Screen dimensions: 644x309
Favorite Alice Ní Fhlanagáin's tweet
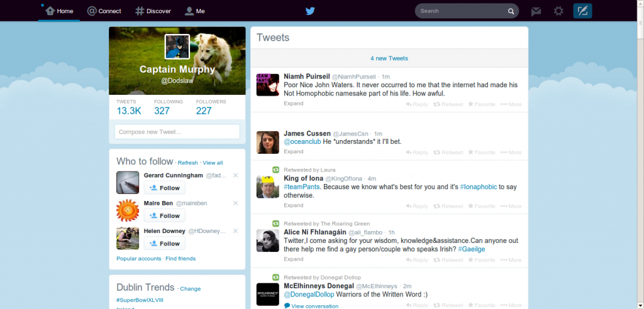click(x=481, y=260)
